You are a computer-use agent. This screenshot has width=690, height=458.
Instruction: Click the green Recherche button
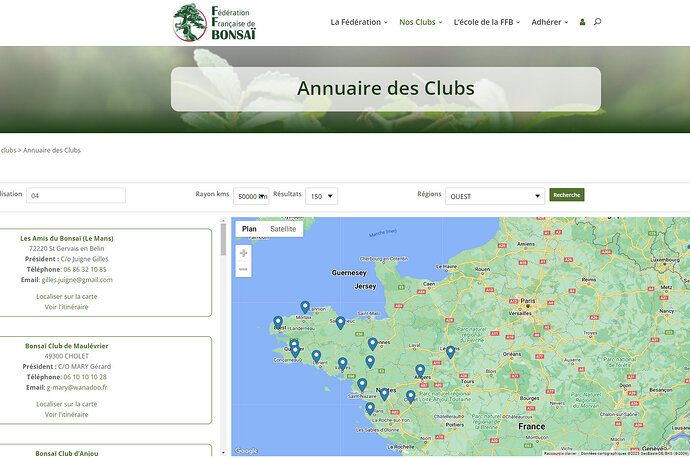point(567,195)
